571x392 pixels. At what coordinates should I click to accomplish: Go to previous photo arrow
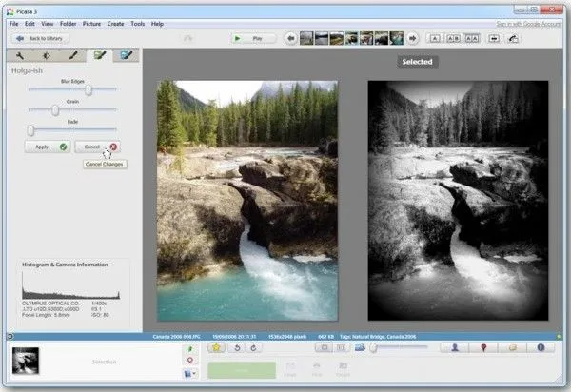pos(290,38)
